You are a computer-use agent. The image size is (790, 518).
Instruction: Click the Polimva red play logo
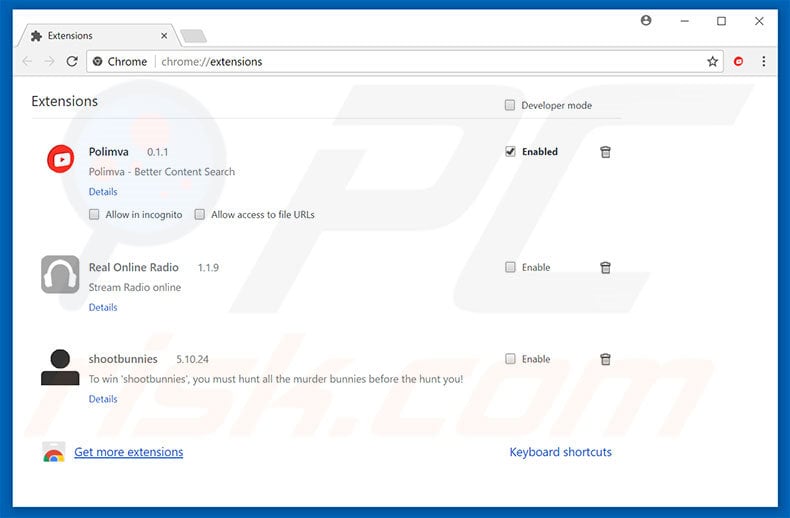click(x=60, y=159)
